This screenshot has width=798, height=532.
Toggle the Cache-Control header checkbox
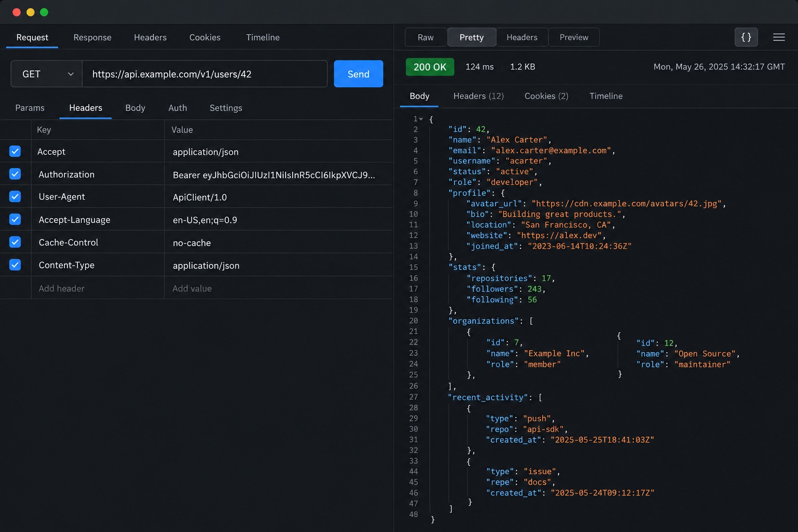click(x=15, y=242)
